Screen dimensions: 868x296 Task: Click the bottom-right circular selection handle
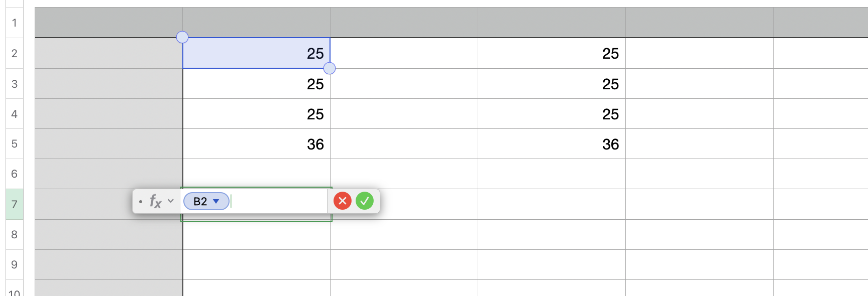tap(330, 68)
